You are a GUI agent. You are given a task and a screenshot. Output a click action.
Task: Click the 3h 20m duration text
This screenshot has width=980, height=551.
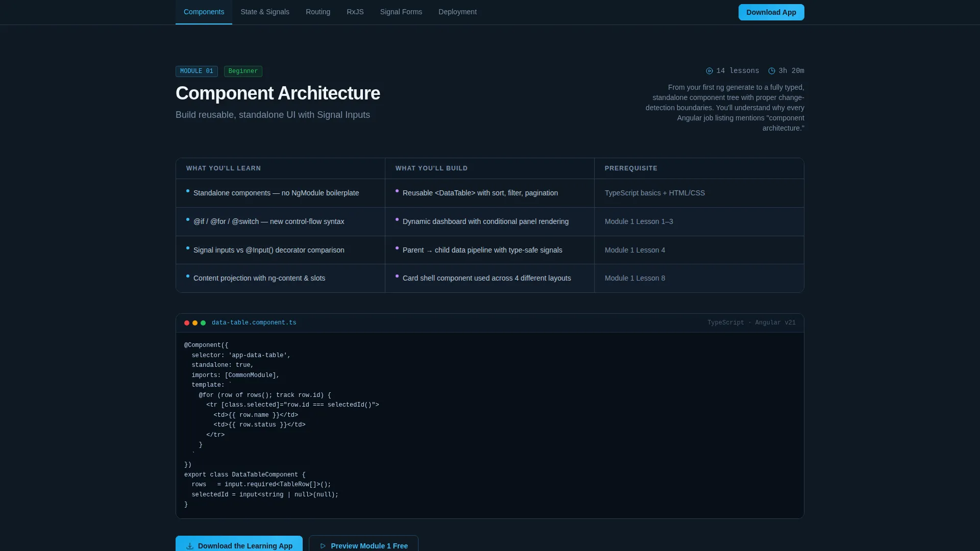click(x=791, y=71)
